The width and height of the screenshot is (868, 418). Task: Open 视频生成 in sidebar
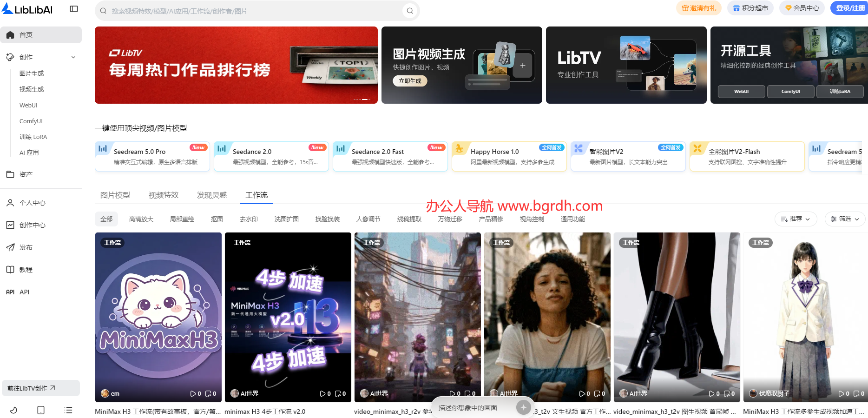click(32, 89)
